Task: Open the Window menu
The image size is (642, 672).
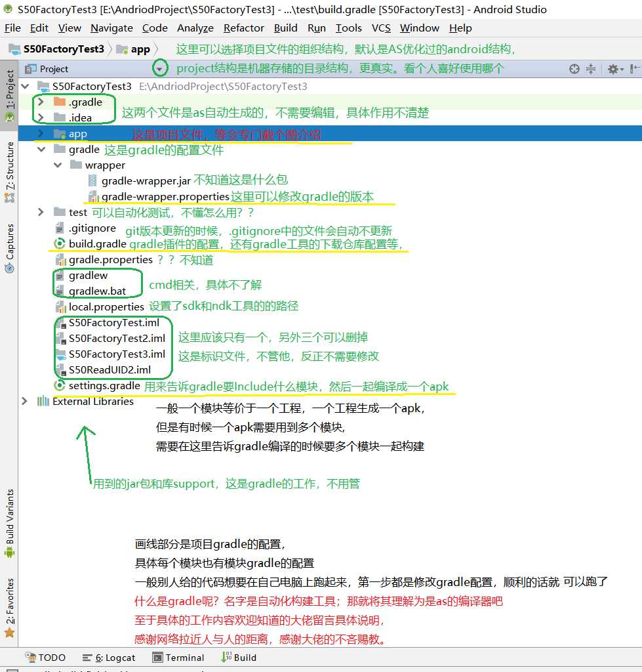Action: coord(419,28)
